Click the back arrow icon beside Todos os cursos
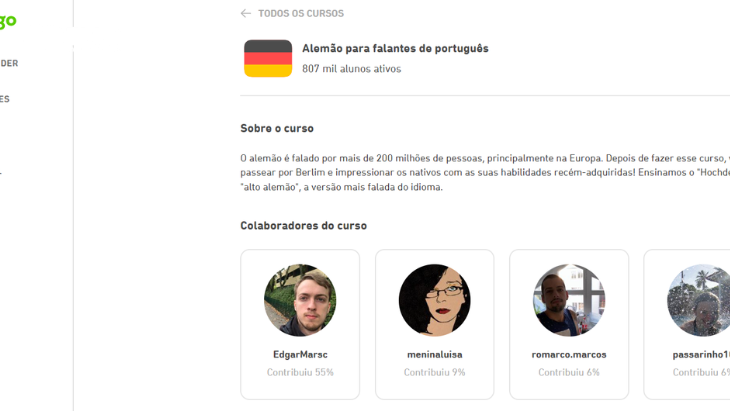Viewport: 730px width, 411px height. coord(246,13)
